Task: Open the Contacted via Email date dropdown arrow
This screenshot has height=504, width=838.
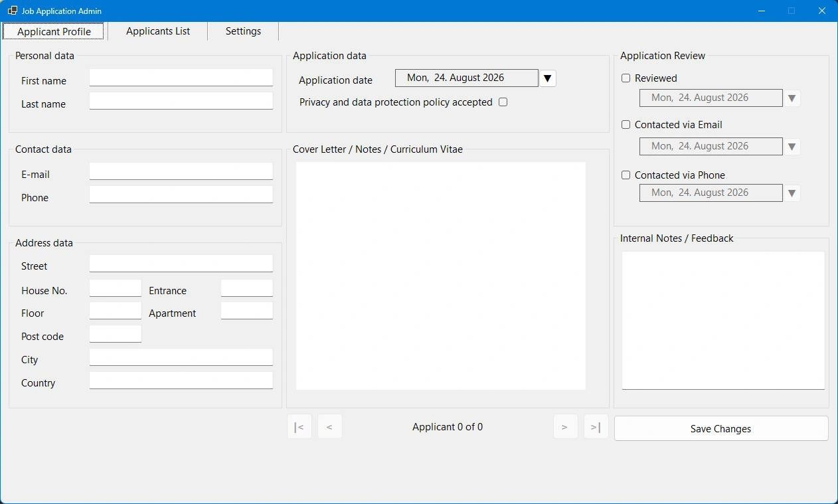Action: tap(792, 147)
